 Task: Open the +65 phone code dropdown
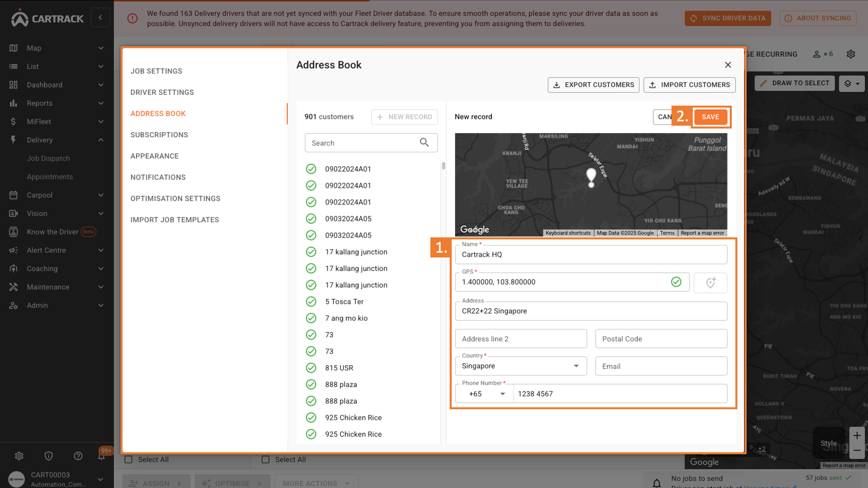485,394
